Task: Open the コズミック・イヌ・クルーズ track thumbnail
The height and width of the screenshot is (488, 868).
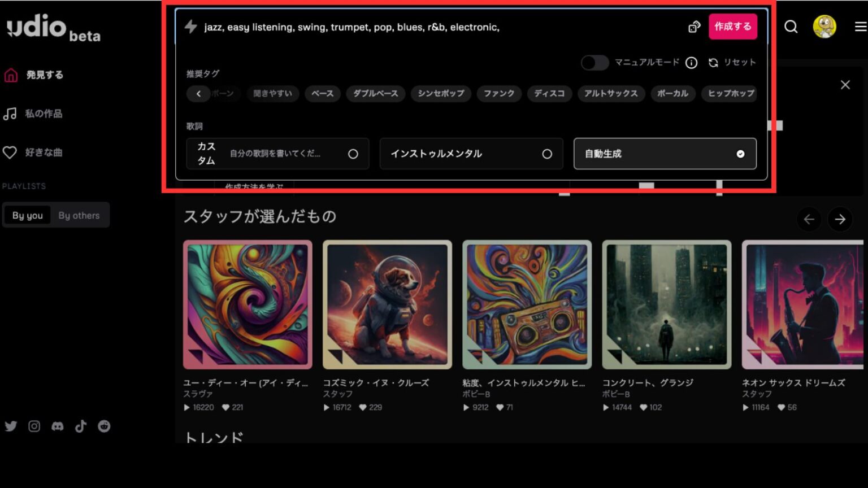Action: 387,305
